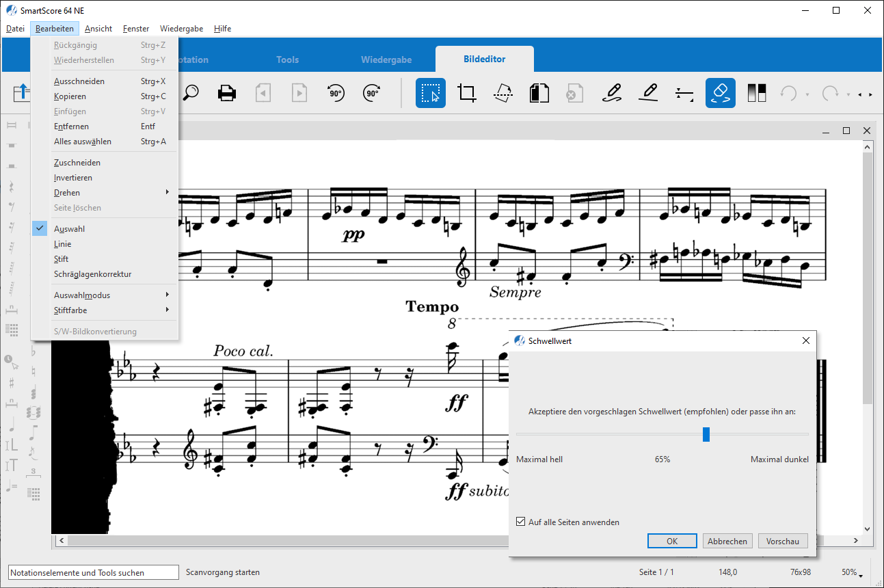The height and width of the screenshot is (588, 884).
Task: Toggle the checked Auswahl menu entry
Action: (x=70, y=229)
